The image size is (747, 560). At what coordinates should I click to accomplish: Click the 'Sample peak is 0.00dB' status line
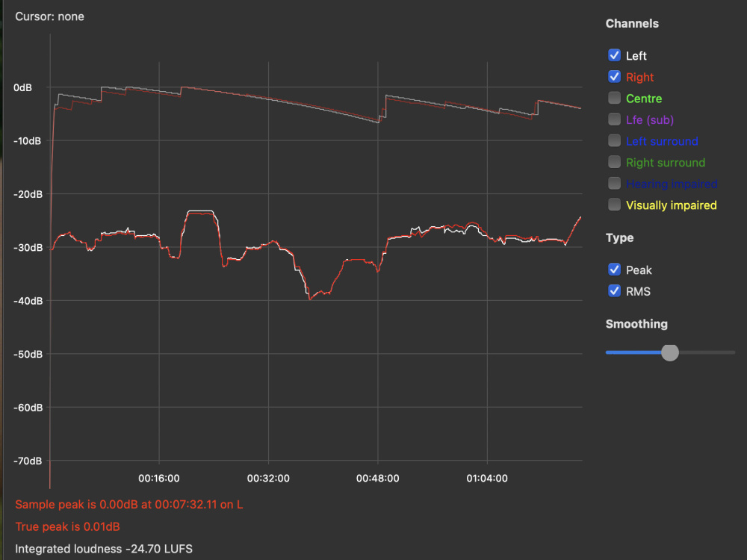(x=129, y=505)
